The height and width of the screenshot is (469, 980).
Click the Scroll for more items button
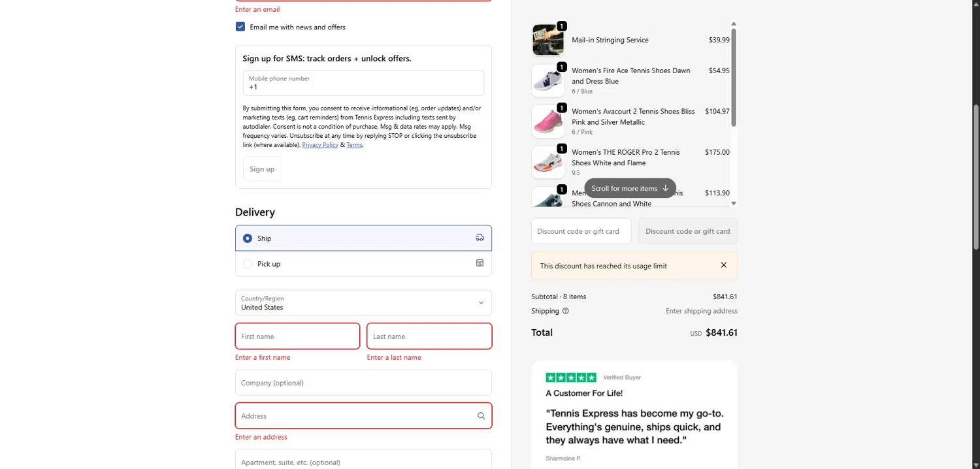coord(630,188)
